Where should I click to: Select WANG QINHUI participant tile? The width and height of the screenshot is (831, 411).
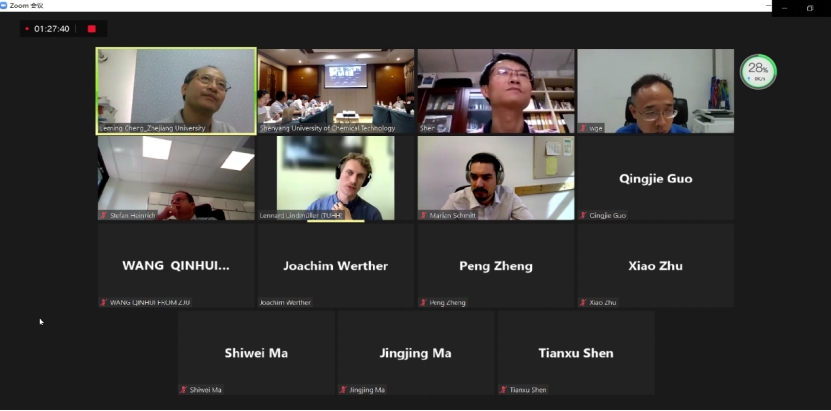tap(176, 265)
